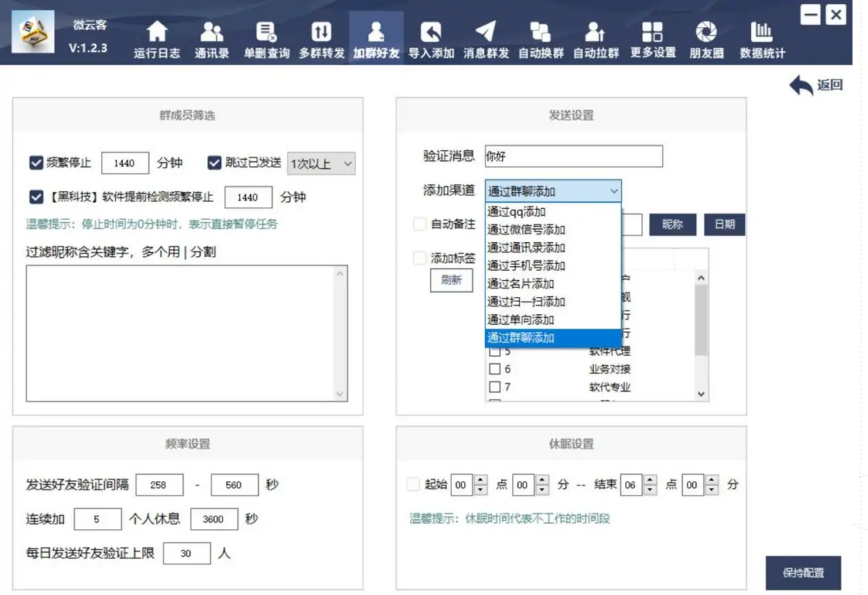
Task: Click the 昵称 button
Action: point(672,224)
